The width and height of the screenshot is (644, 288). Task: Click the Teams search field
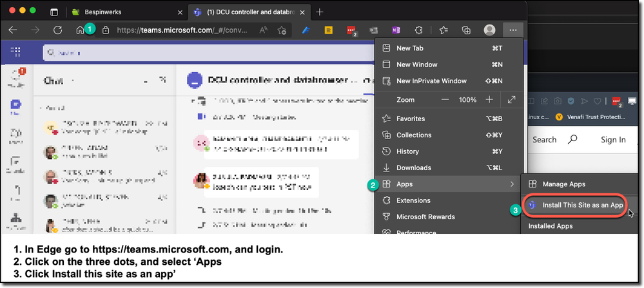pos(209,53)
